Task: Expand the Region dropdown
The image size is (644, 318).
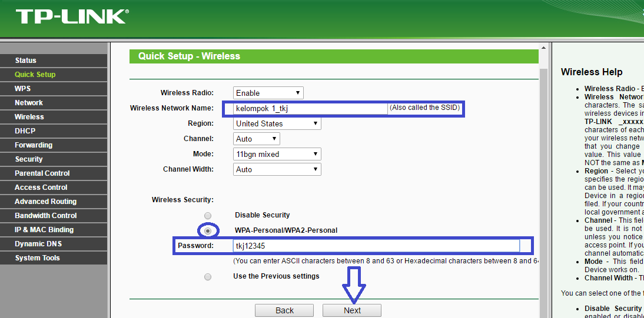Action: pyautogui.click(x=277, y=123)
